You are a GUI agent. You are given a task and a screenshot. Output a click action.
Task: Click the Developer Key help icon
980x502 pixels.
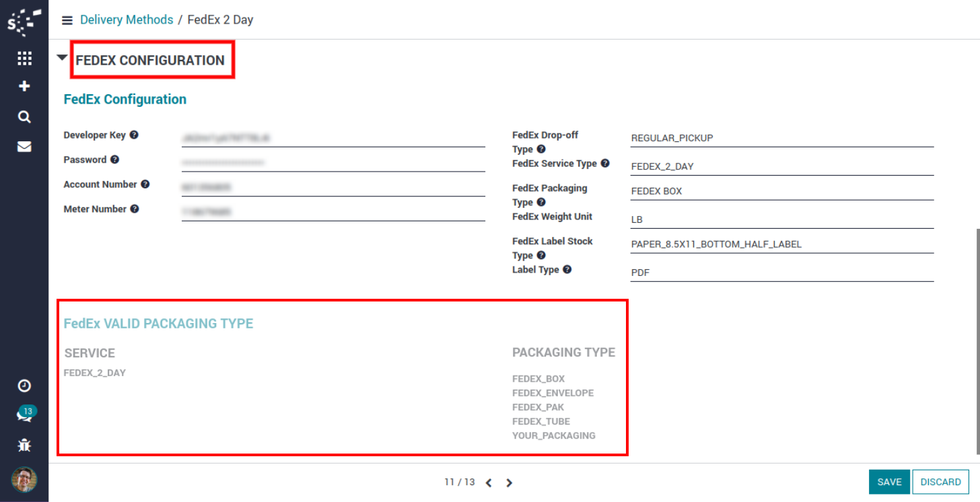tap(134, 135)
